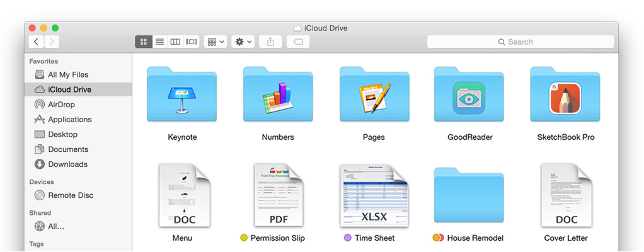Select the Menu DOC file icon
Image resolution: width=644 pixels, height=252 pixels.
[x=185, y=195]
